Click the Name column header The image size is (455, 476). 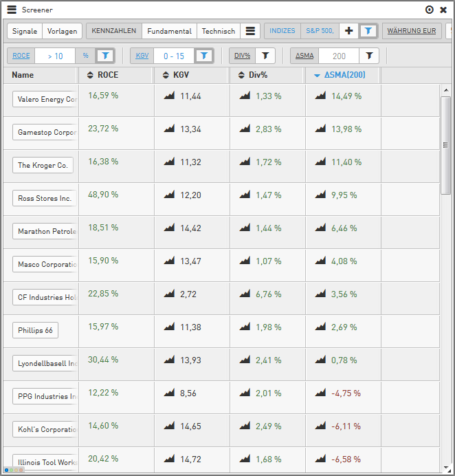[x=39, y=75]
